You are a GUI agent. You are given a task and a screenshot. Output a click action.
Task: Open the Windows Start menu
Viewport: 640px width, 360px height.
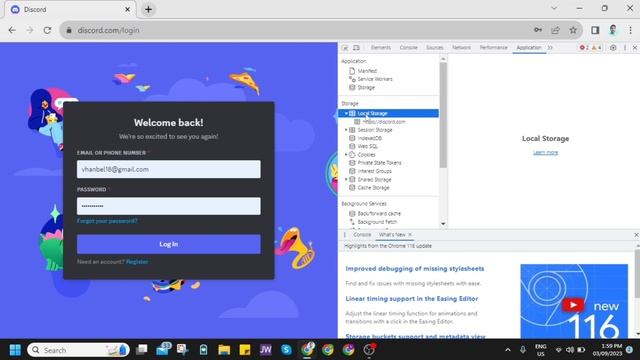[x=15, y=350]
